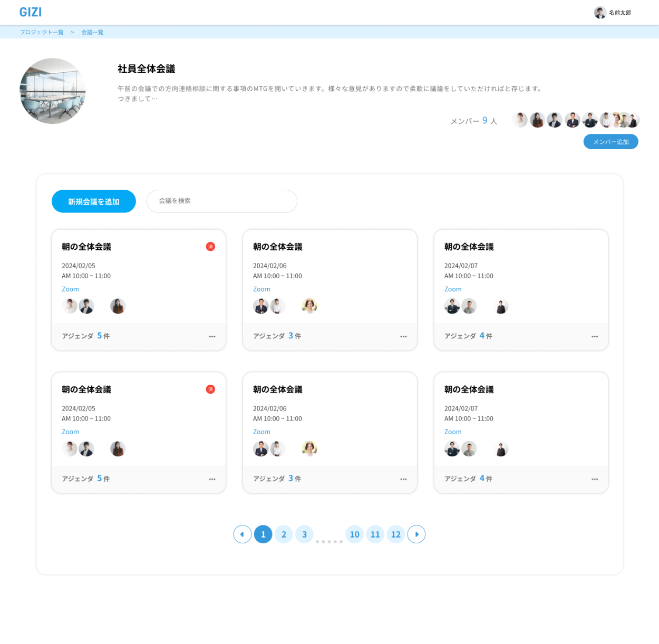Go to the previous page arrow
Image resolution: width=659 pixels, height=644 pixels.
coord(243,534)
